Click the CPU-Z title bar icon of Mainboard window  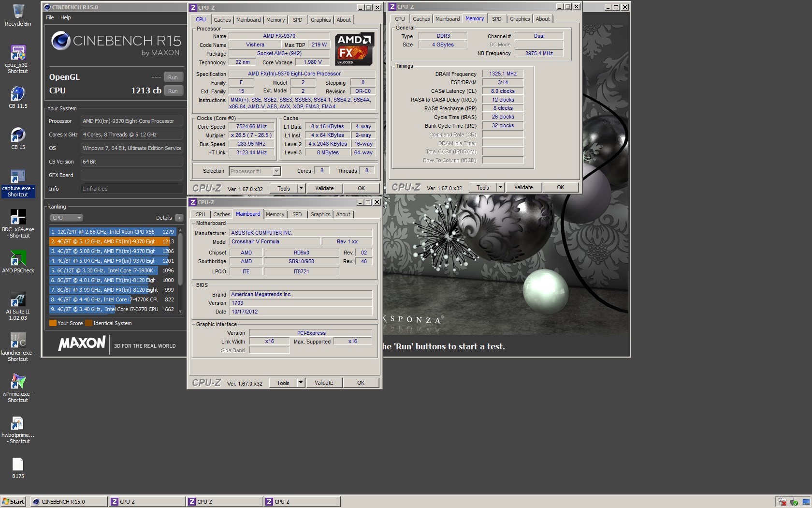coord(193,202)
